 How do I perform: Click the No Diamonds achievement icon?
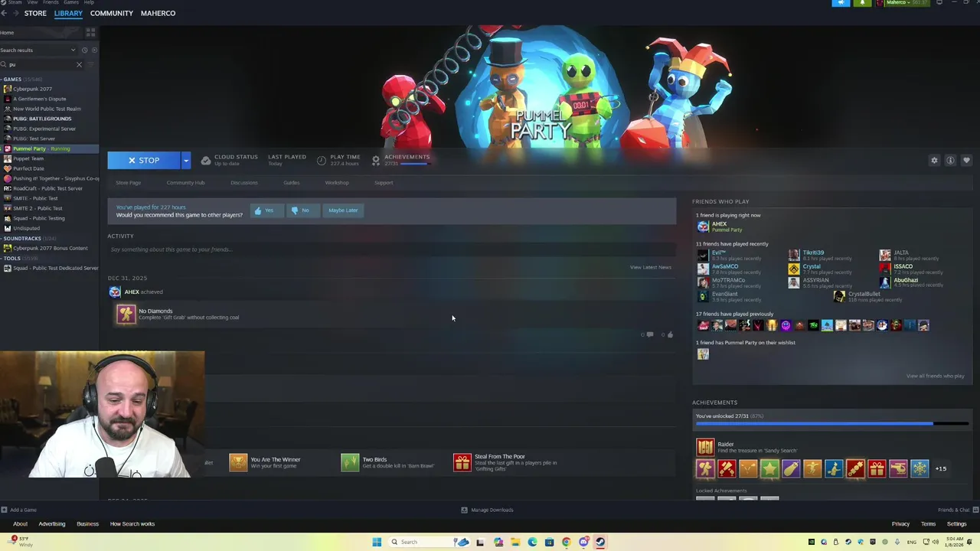126,314
